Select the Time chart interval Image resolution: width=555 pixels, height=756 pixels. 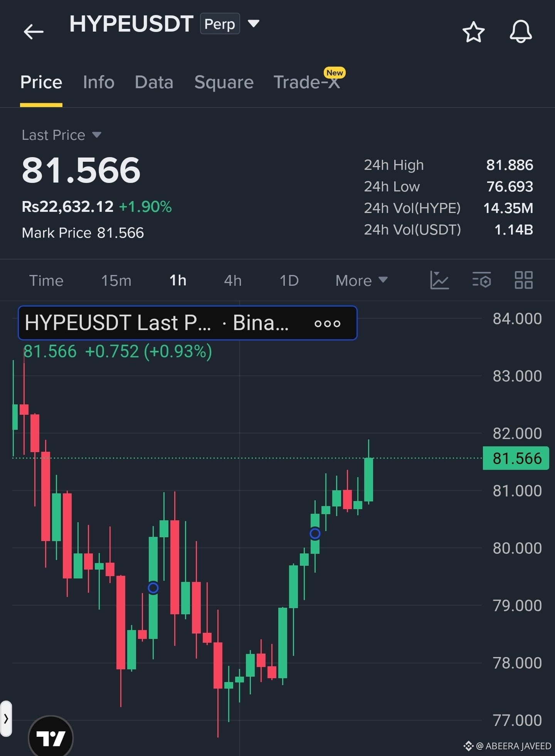[x=46, y=280]
